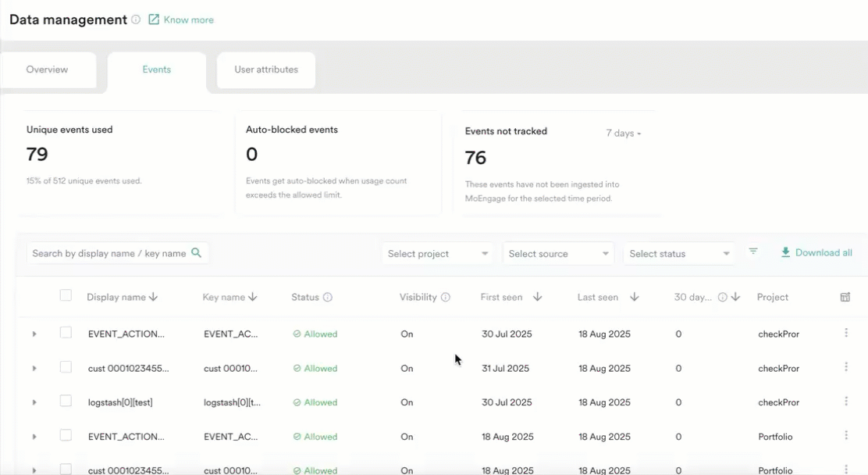
Task: Open row menu for Portfolio EVENT_ACTION row
Action: [846, 436]
